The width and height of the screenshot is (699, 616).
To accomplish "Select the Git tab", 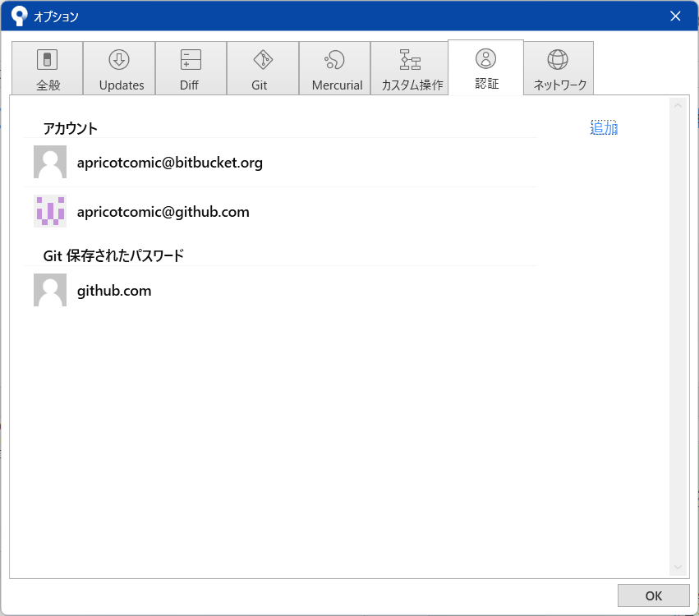I will pyautogui.click(x=263, y=68).
